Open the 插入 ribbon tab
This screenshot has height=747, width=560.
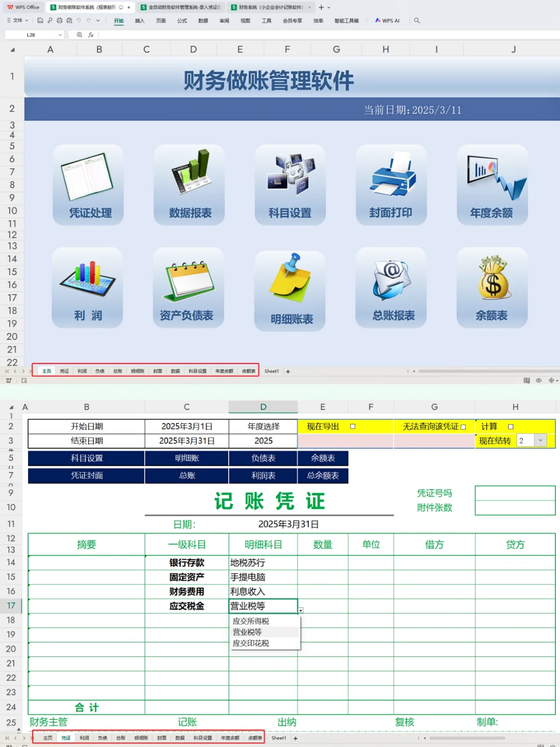tap(139, 21)
